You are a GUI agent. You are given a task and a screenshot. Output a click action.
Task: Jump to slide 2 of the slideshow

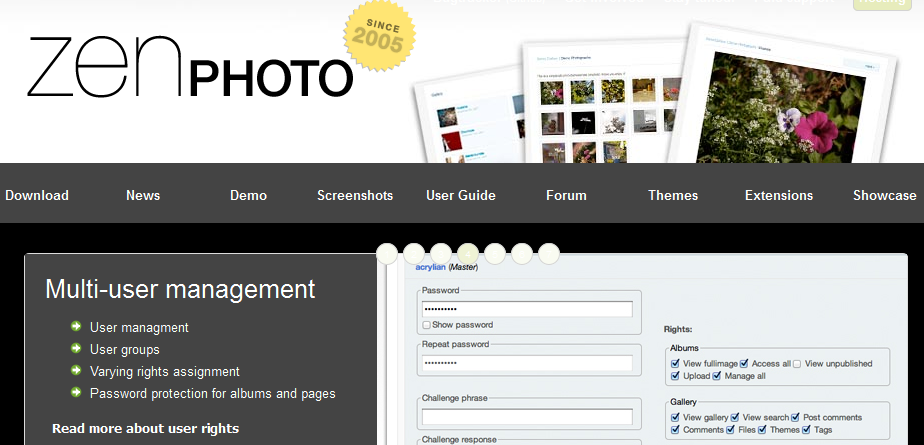click(414, 254)
